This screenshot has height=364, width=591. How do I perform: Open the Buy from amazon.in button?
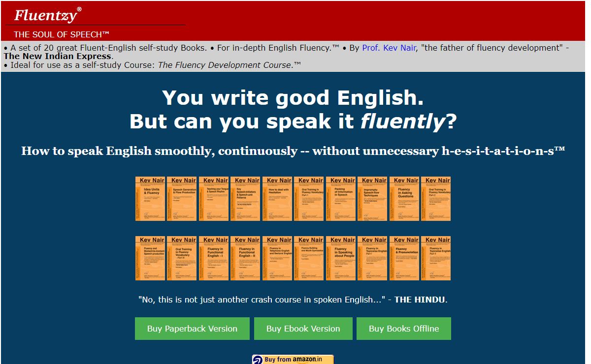click(x=293, y=360)
